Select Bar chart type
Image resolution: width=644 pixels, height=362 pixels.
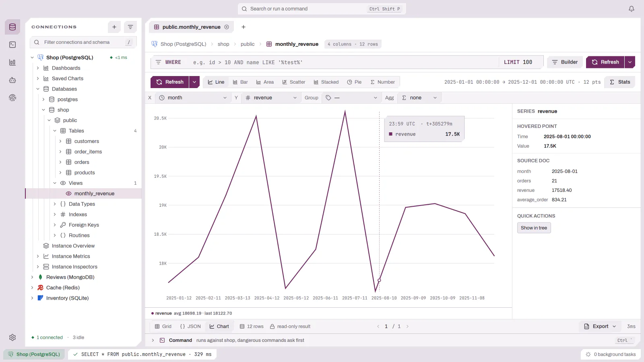[x=240, y=82]
